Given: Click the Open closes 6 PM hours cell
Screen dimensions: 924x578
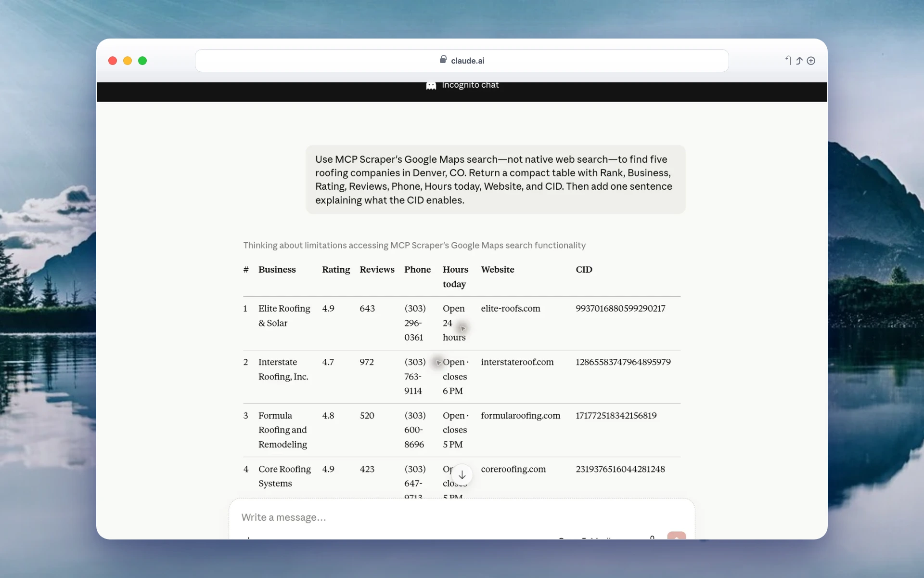Looking at the screenshot, I should (455, 376).
